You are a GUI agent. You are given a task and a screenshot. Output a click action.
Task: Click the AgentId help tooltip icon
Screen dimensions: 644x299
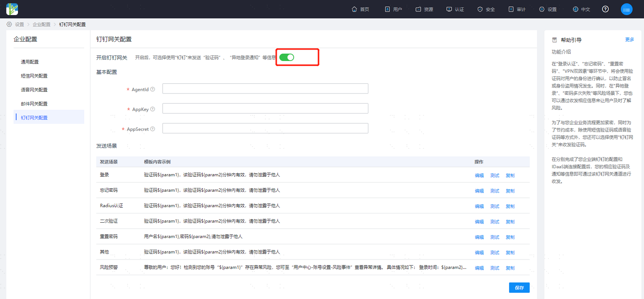tap(153, 89)
